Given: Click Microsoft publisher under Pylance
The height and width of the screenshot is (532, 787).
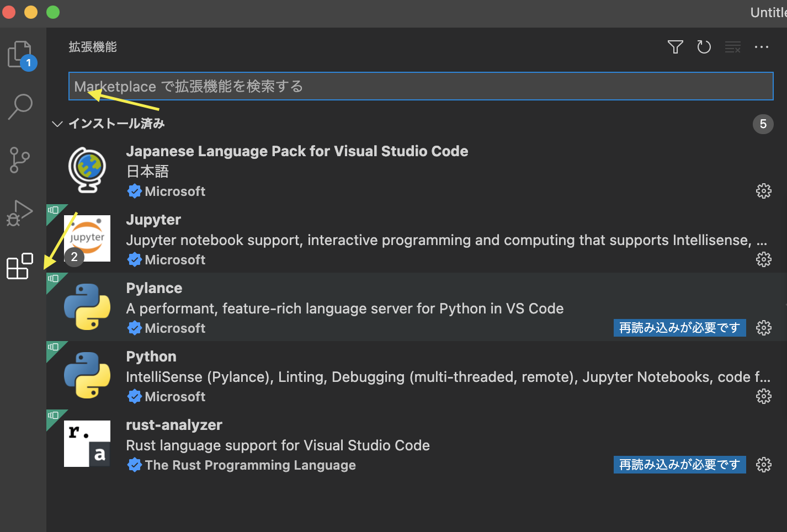Looking at the screenshot, I should (175, 328).
